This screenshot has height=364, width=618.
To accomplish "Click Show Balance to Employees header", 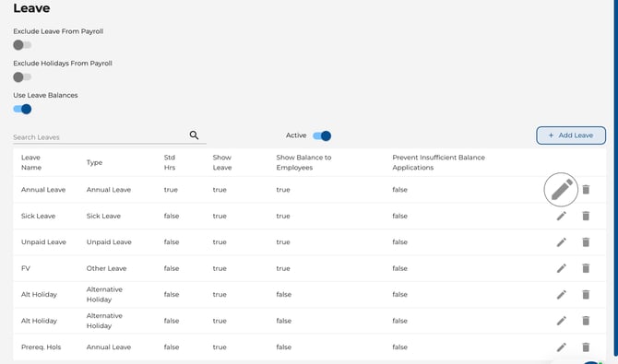I will 303,162.
